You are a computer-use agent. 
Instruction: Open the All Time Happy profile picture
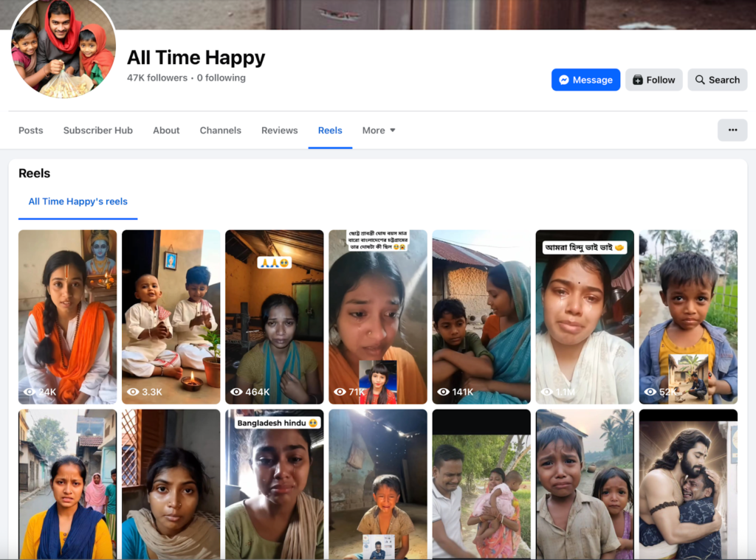[x=63, y=48]
